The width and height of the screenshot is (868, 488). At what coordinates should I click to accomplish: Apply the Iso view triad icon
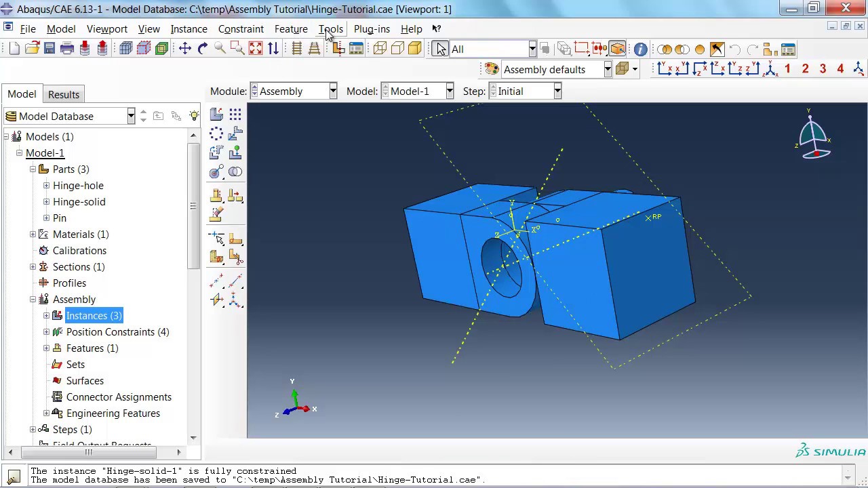(x=770, y=68)
